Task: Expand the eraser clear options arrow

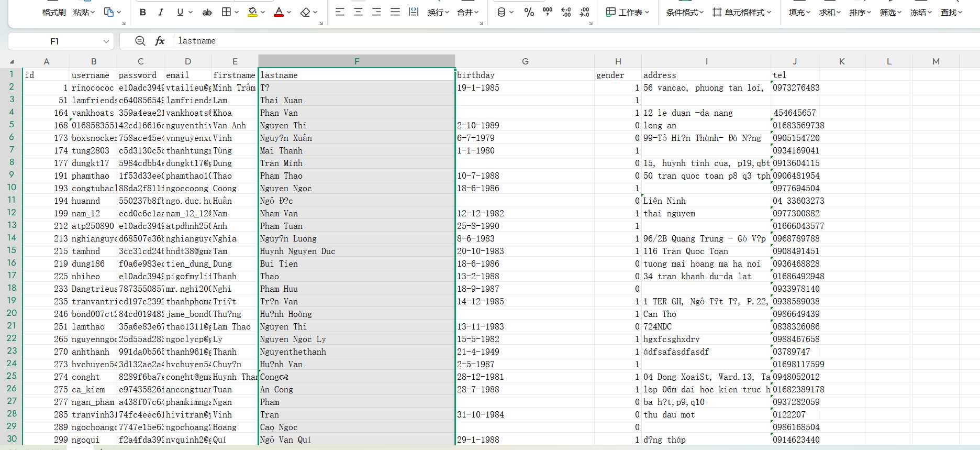Action: point(316,12)
